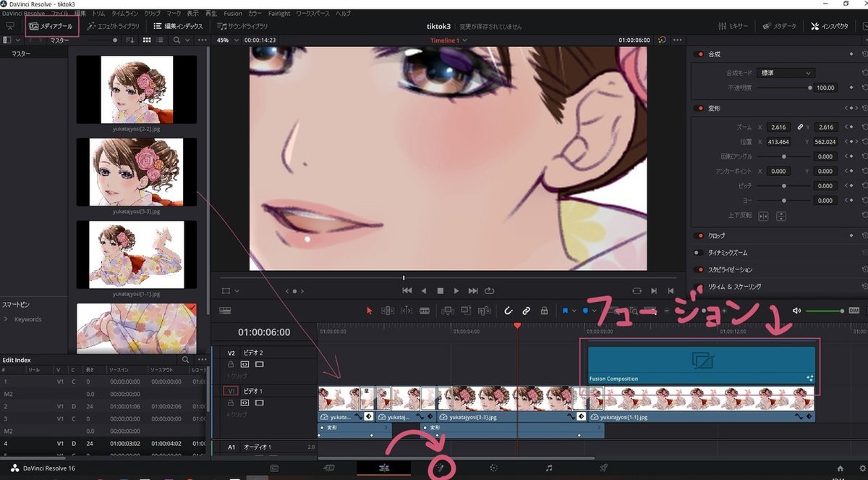Play the timeline in reverse
This screenshot has height=480, width=868.
click(x=424, y=290)
